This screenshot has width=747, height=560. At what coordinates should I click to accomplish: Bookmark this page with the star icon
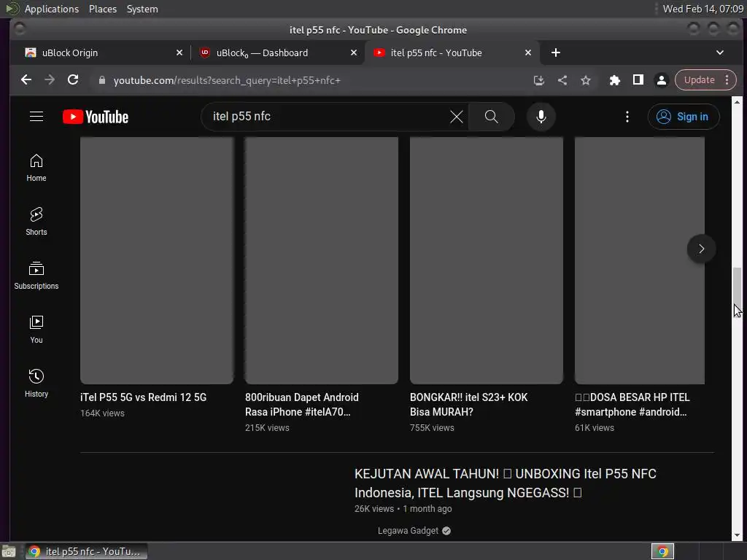click(x=586, y=80)
